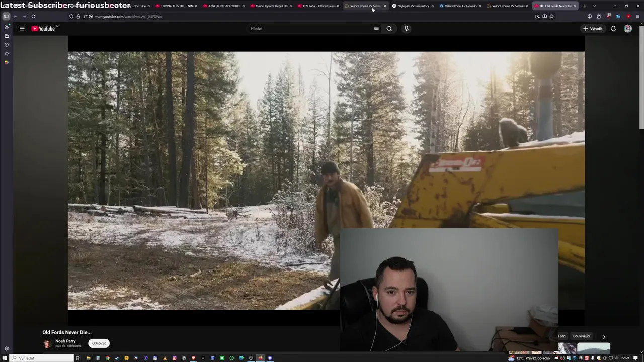
Task: Open Windows Action Center notification icon
Action: 635,358
